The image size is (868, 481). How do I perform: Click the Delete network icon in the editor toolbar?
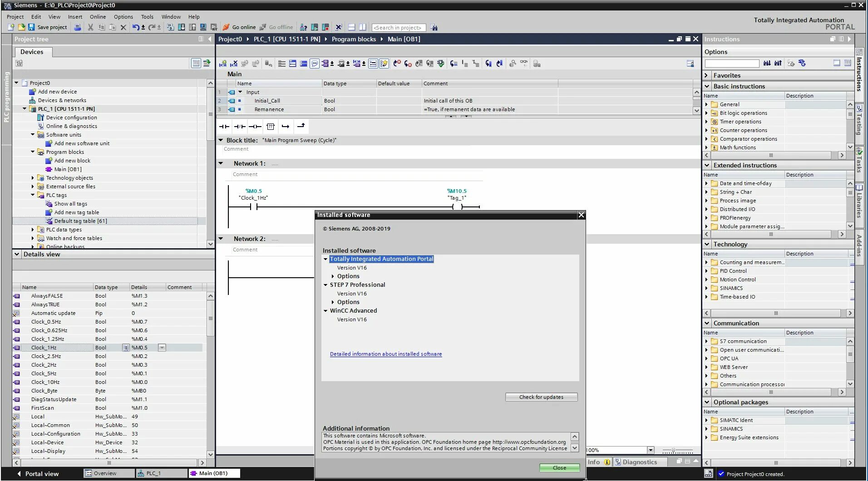(233, 64)
